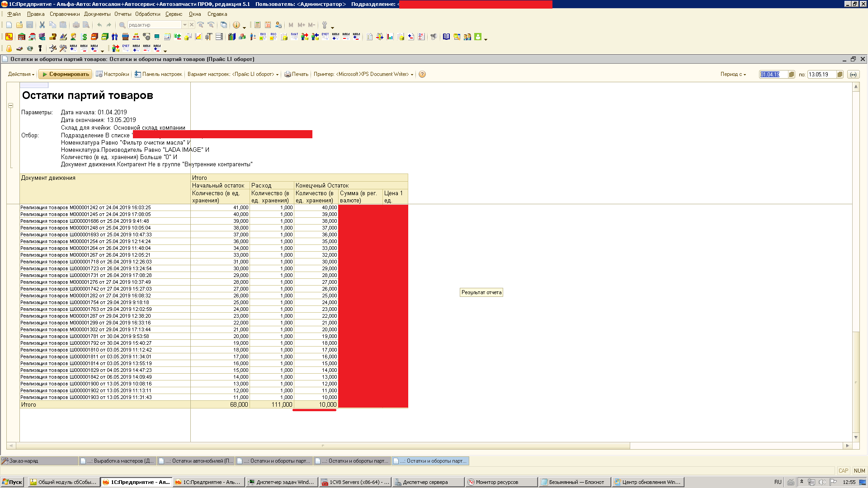Image resolution: width=868 pixels, height=488 pixels.
Task: Open the calculator tool icon
Action: coord(257,25)
